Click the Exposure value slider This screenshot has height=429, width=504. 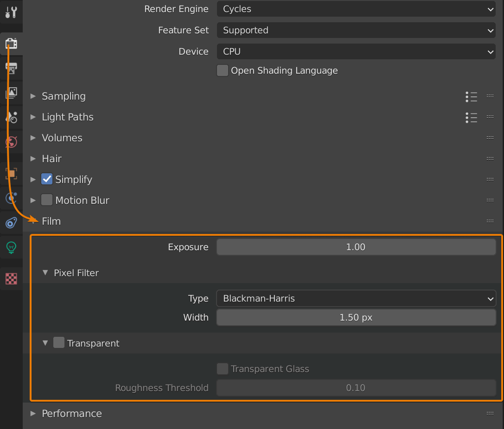pos(356,247)
